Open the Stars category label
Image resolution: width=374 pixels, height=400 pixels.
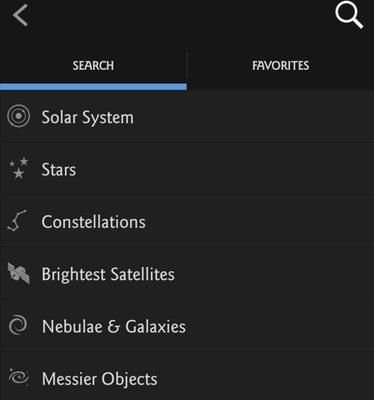pos(59,169)
